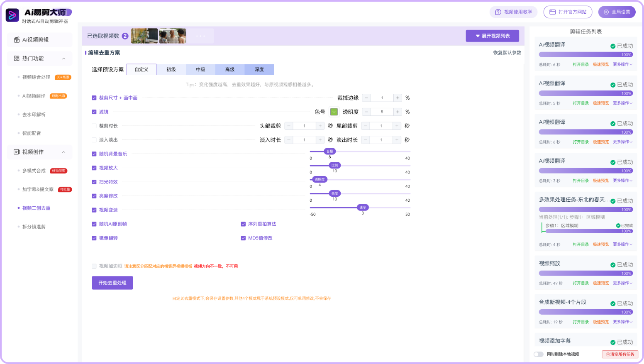Select the second selected video thumbnail
The width and height of the screenshot is (644, 364).
(173, 36)
